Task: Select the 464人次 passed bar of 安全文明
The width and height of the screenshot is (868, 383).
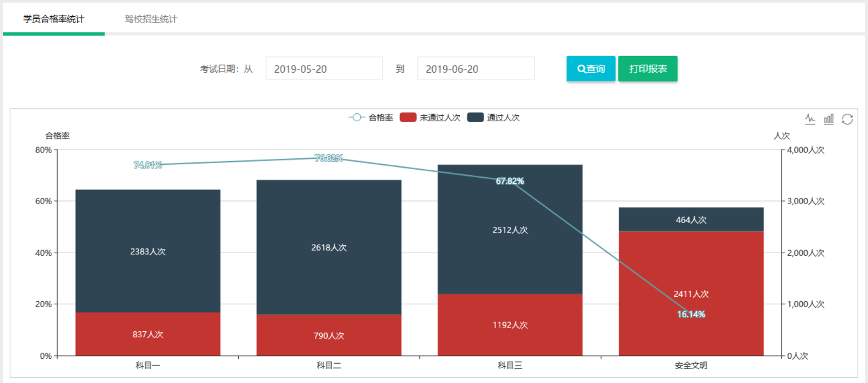Action: click(x=691, y=219)
